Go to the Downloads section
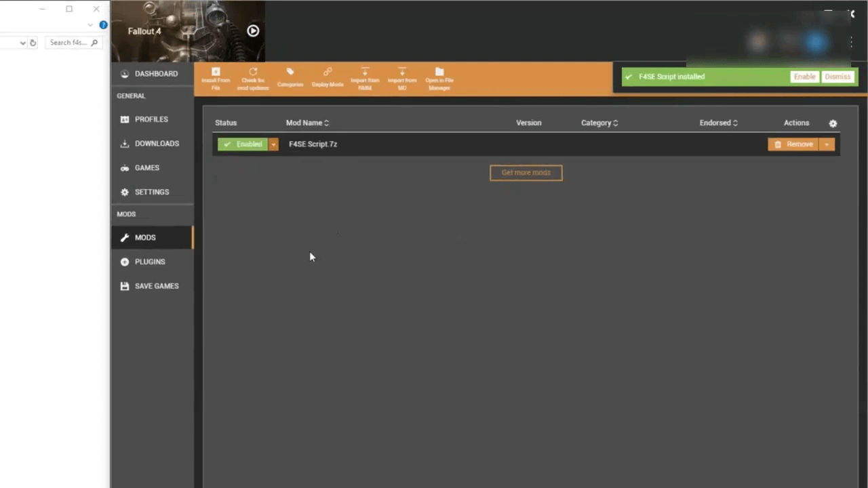868x488 pixels. pyautogui.click(x=153, y=144)
